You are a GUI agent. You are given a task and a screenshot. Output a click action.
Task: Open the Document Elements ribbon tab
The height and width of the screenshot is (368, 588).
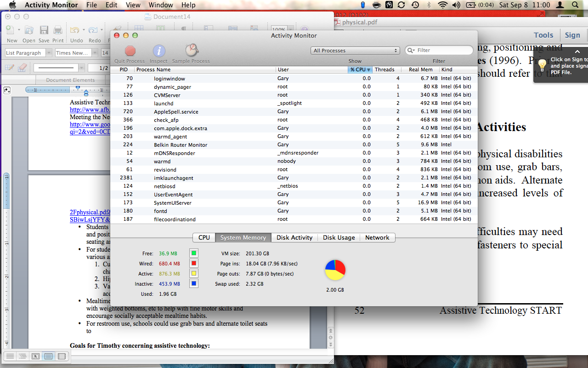coord(71,80)
